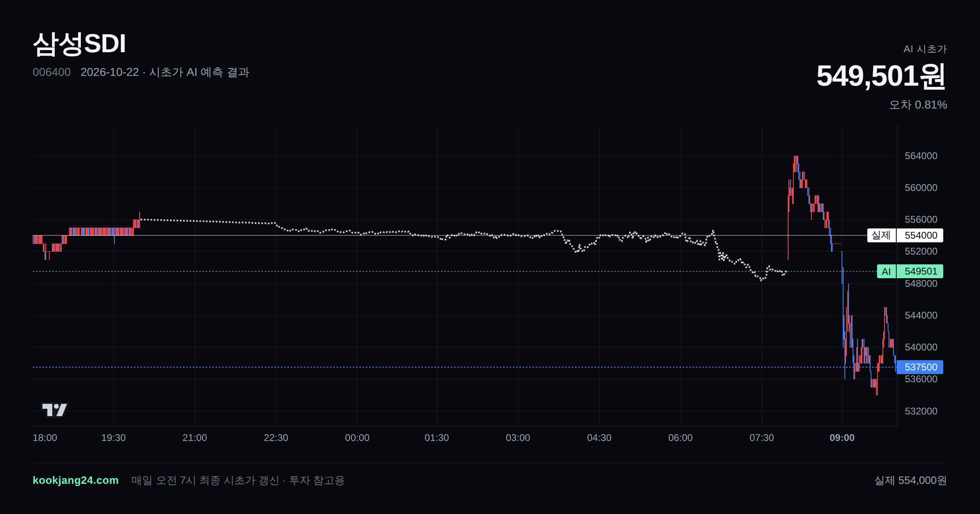Click the footer text 실제 554,000원
The image size is (980, 514).
point(911,480)
